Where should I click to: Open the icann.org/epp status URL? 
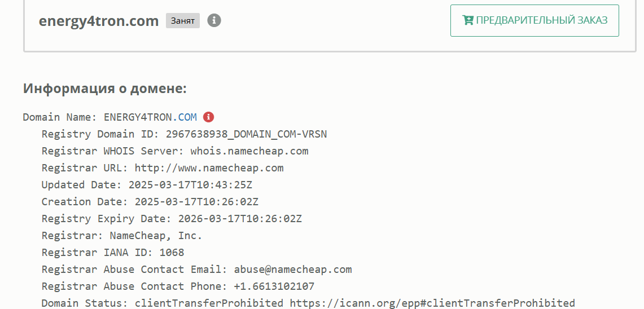432,303
